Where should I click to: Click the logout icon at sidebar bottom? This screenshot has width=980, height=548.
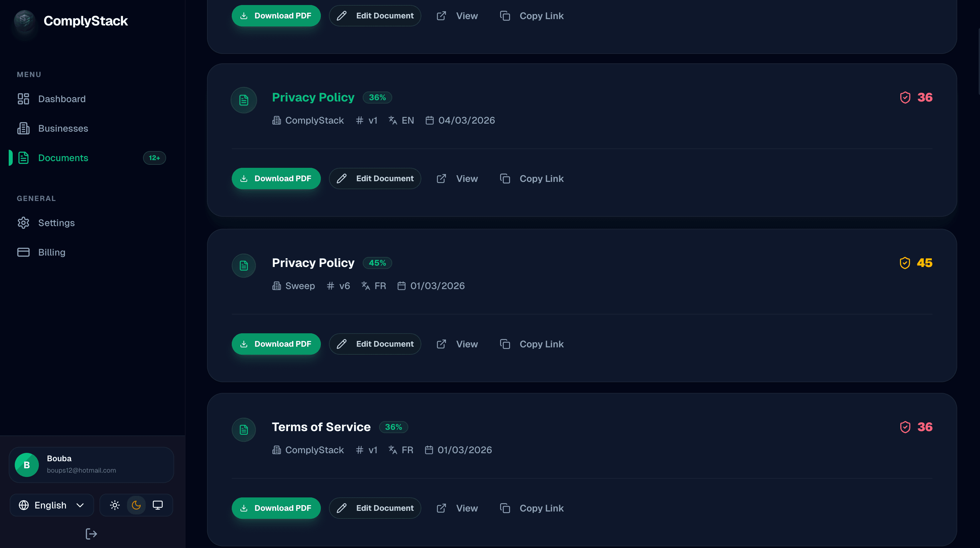pos(91,534)
